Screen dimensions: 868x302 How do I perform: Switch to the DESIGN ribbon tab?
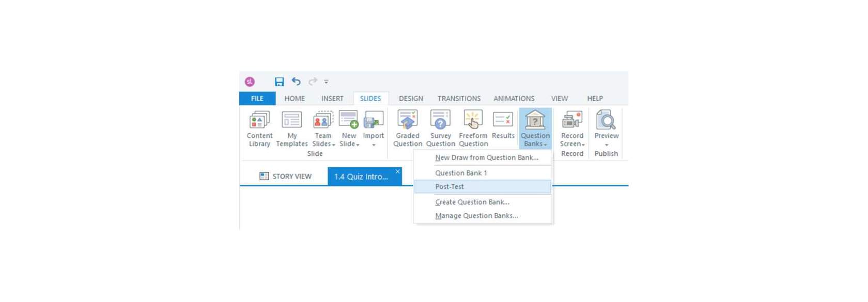tap(411, 98)
